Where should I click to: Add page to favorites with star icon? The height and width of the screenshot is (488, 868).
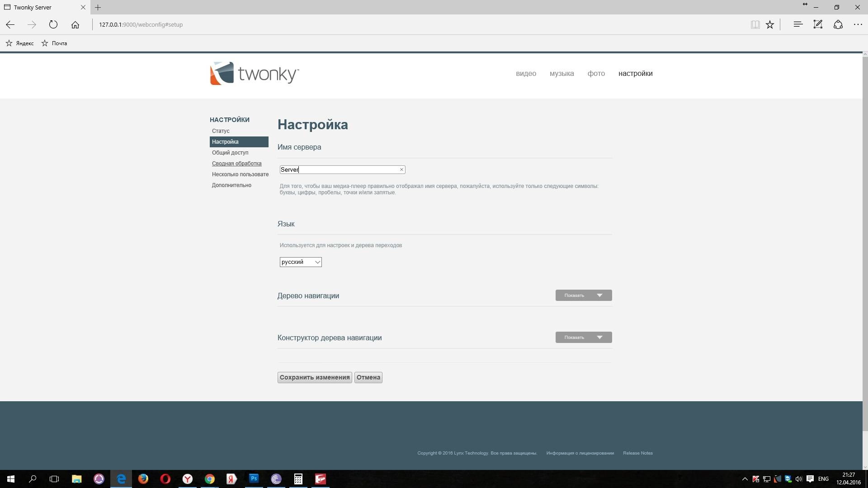(770, 24)
